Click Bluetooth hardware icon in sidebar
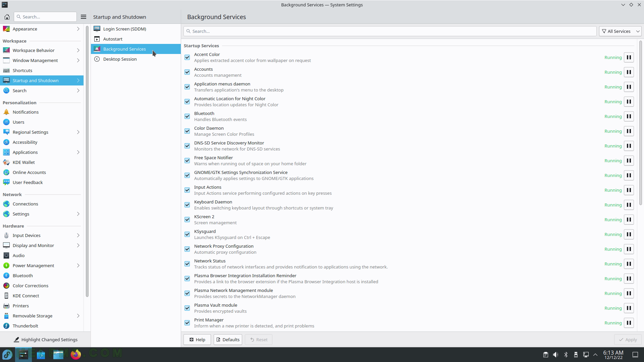Image resolution: width=644 pixels, height=362 pixels. [6, 276]
